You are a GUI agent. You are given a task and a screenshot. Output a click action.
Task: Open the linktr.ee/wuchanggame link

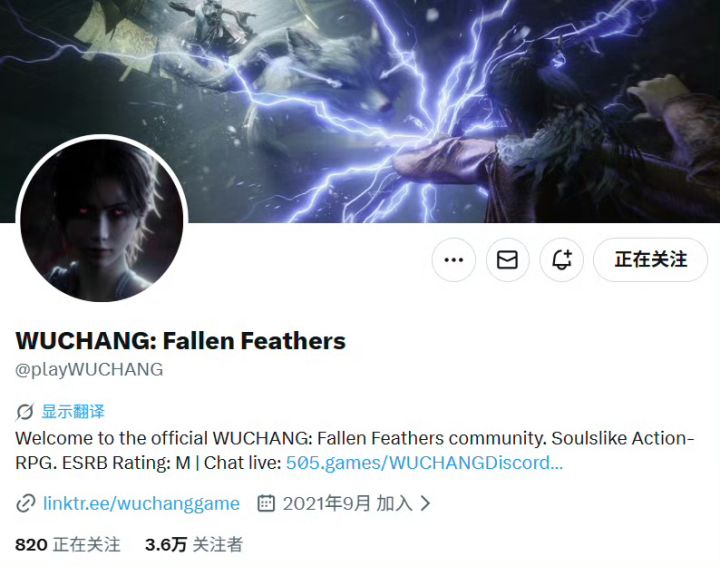click(x=141, y=504)
